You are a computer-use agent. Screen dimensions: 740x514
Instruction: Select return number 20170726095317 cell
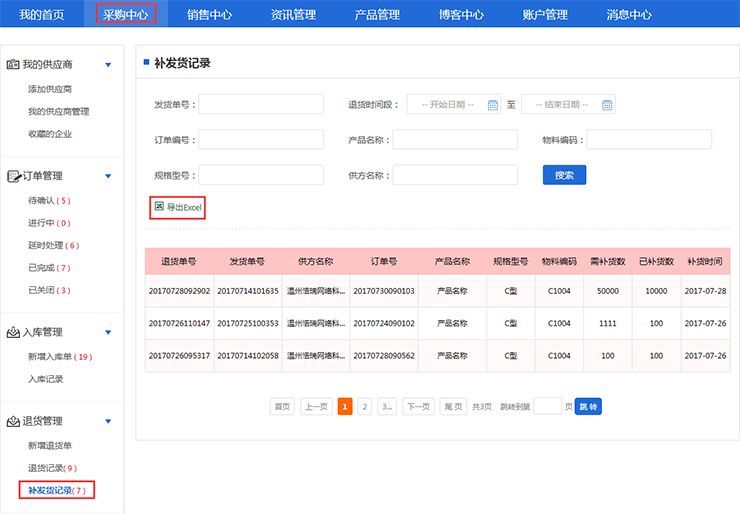tap(179, 356)
